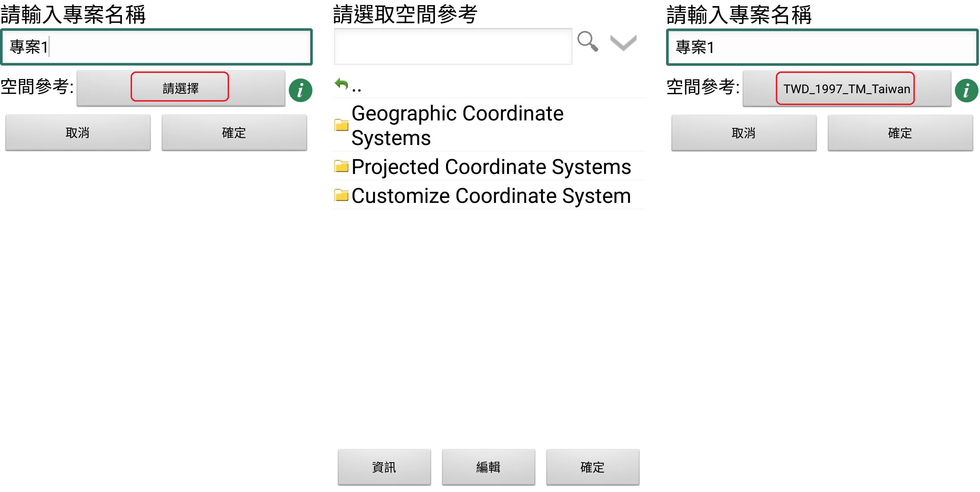Expand the gray chevron dropdown arrow
Image resolution: width=980 pixels, height=492 pixels.
(623, 42)
